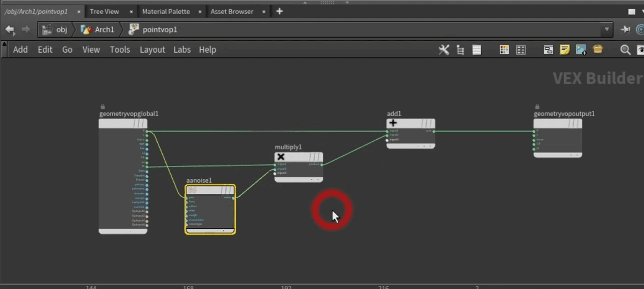Open the Add menu
644x289 pixels.
click(20, 49)
